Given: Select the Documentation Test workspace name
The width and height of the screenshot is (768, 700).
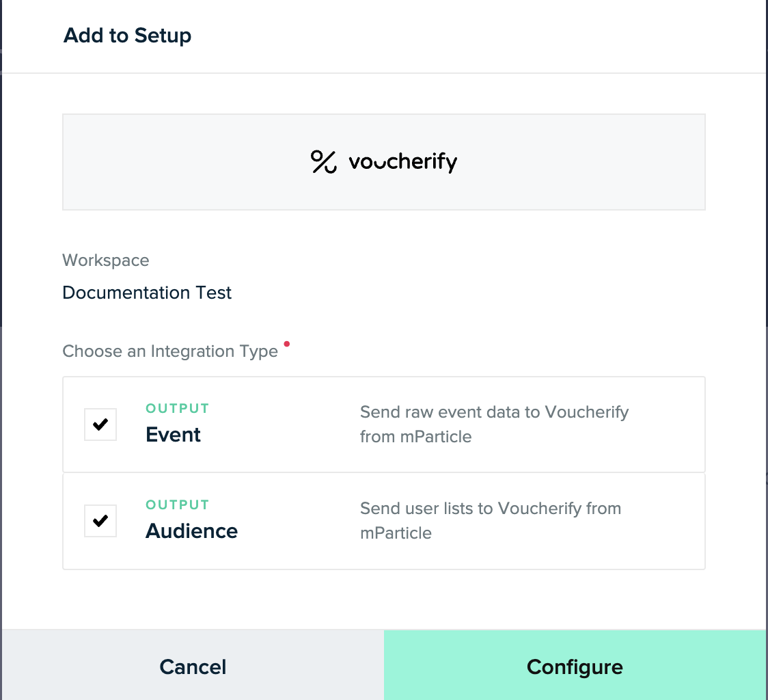Looking at the screenshot, I should [147, 293].
